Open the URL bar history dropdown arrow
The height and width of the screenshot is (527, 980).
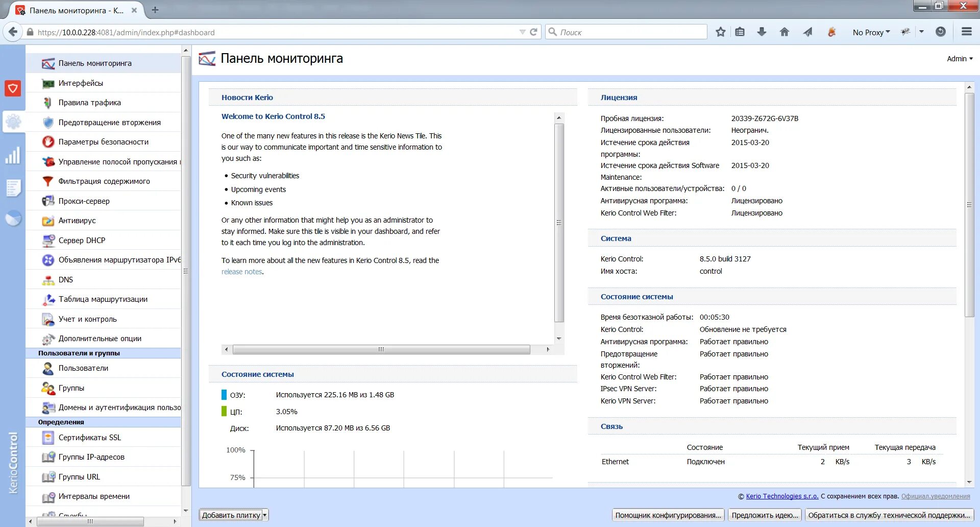coord(522,32)
